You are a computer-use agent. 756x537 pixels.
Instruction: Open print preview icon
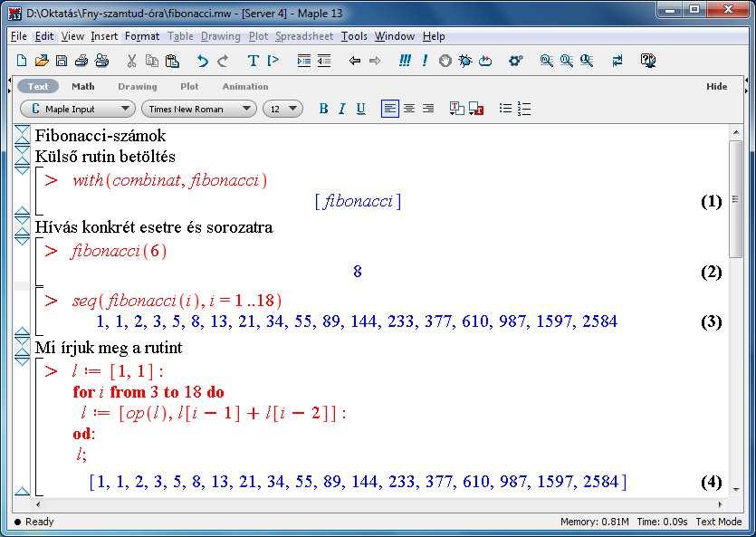pyautogui.click(x=101, y=61)
